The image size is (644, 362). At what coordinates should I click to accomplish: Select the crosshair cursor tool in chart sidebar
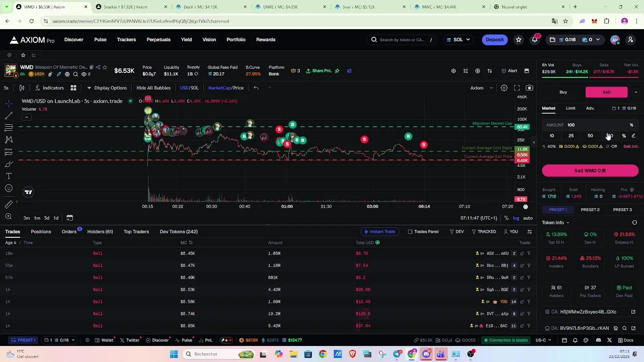point(9,104)
